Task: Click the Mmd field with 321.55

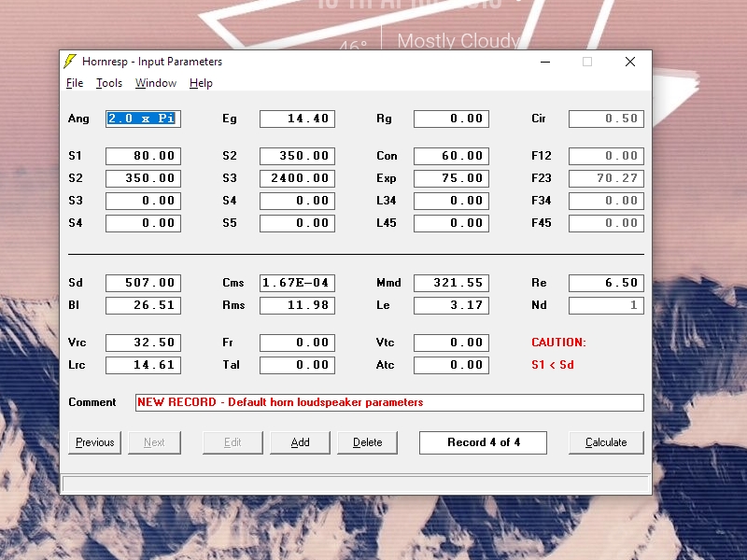Action: [451, 283]
